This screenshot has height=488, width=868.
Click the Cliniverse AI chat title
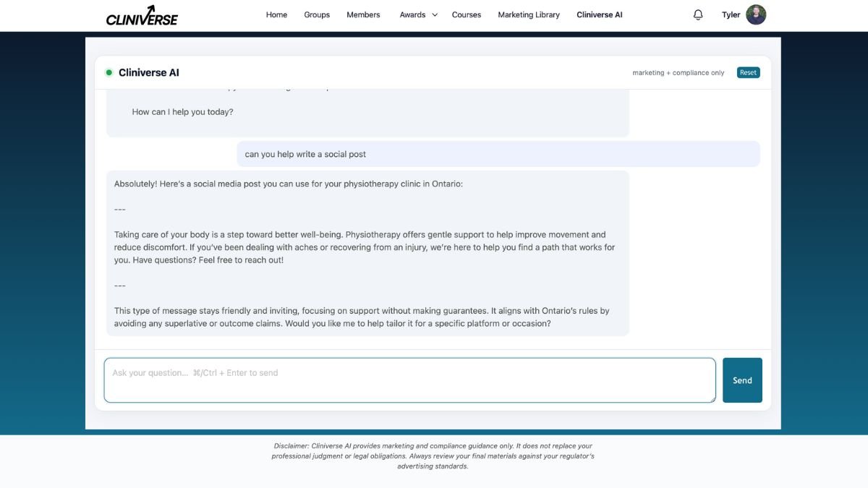tap(149, 72)
